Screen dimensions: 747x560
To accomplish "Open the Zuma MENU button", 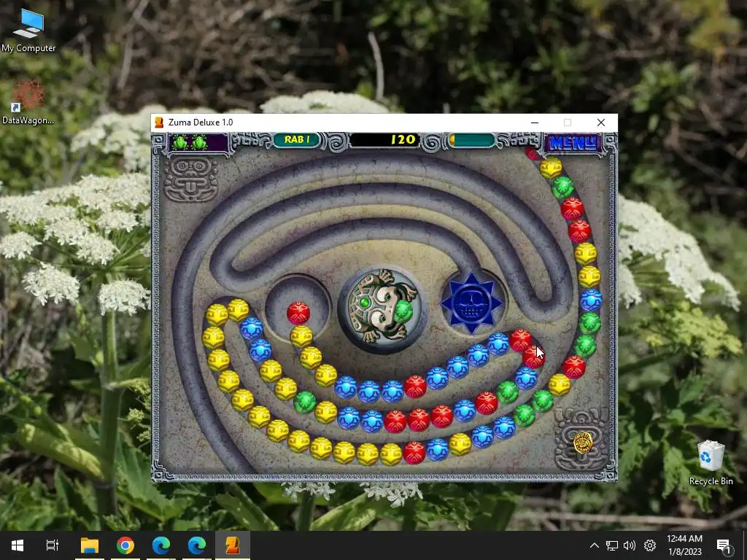I will (x=572, y=142).
